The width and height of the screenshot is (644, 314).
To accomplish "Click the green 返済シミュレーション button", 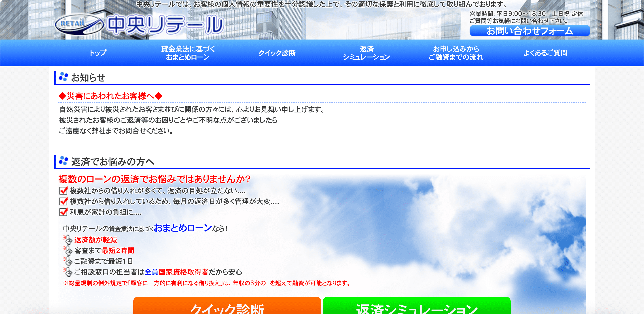I will pyautogui.click(x=417, y=308).
